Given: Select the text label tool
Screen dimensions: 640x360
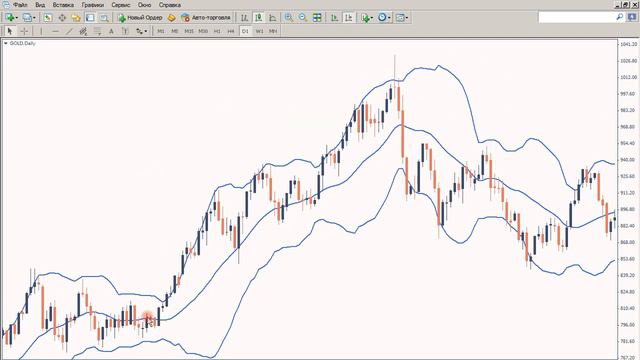Looking at the screenshot, I should 125,31.
